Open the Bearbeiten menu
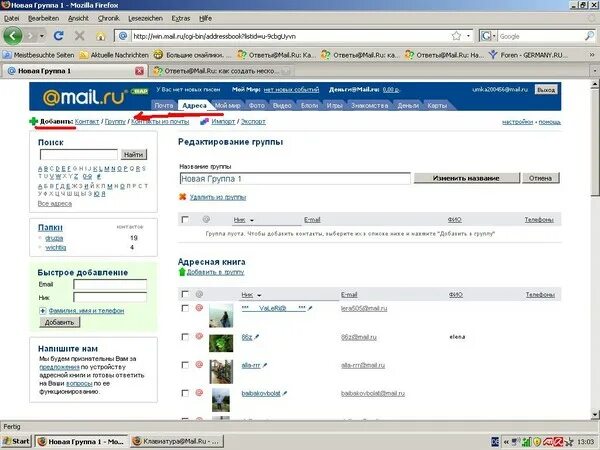The height and width of the screenshot is (450, 600). 43,18
